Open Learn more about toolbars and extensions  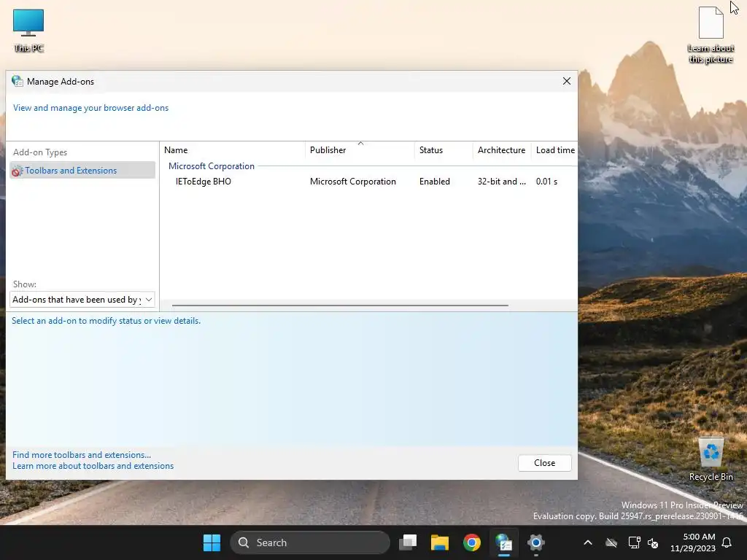point(93,466)
